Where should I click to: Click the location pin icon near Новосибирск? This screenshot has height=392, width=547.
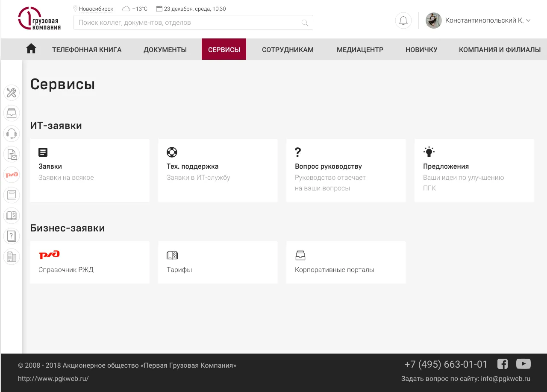[76, 9]
